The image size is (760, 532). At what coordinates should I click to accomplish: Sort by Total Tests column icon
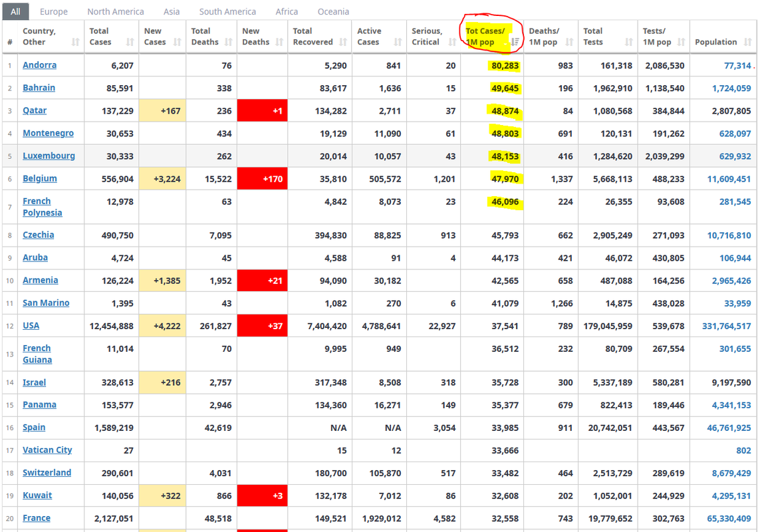pos(628,42)
